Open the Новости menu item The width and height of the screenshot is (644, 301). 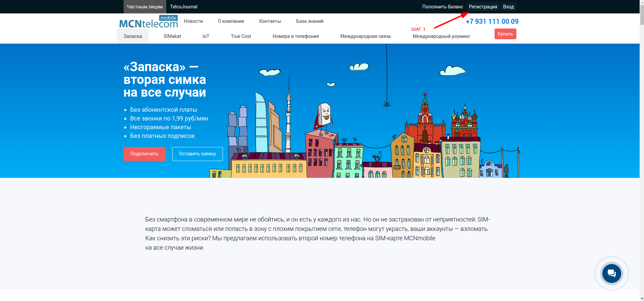[193, 21]
